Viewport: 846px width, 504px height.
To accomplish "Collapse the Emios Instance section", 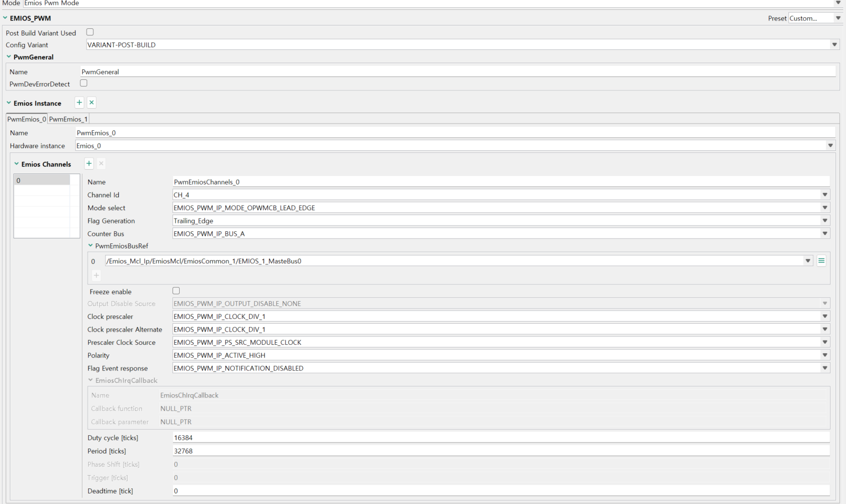I will 9,103.
